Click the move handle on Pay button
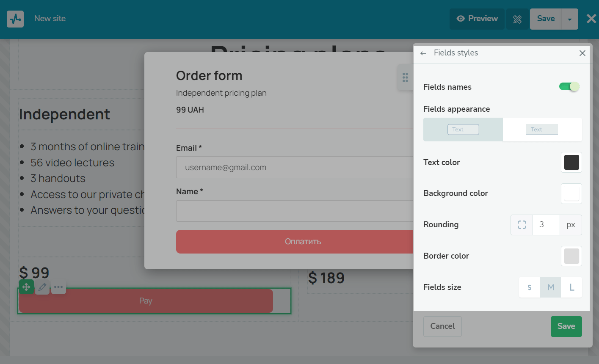Image resolution: width=599 pixels, height=364 pixels. click(x=26, y=287)
